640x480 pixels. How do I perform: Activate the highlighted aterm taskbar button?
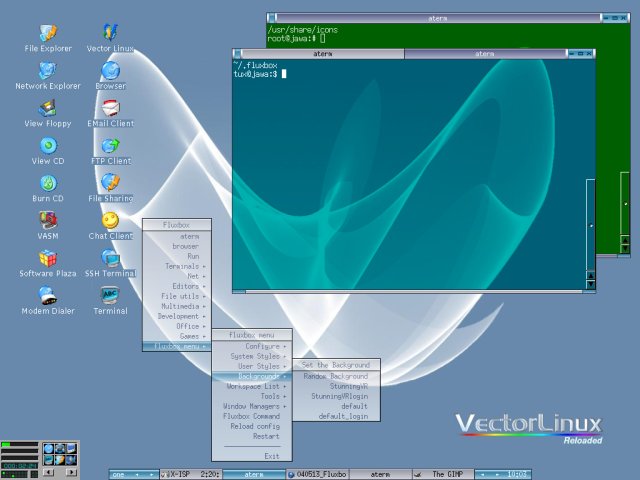pyautogui.click(x=254, y=474)
